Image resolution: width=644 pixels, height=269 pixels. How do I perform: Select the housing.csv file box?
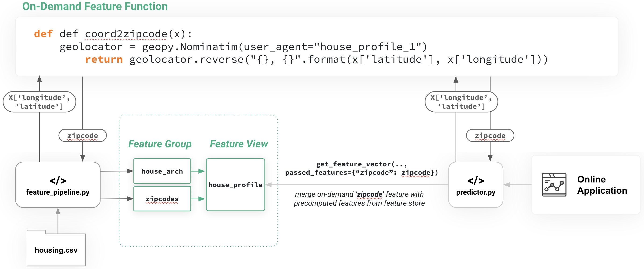(56, 250)
